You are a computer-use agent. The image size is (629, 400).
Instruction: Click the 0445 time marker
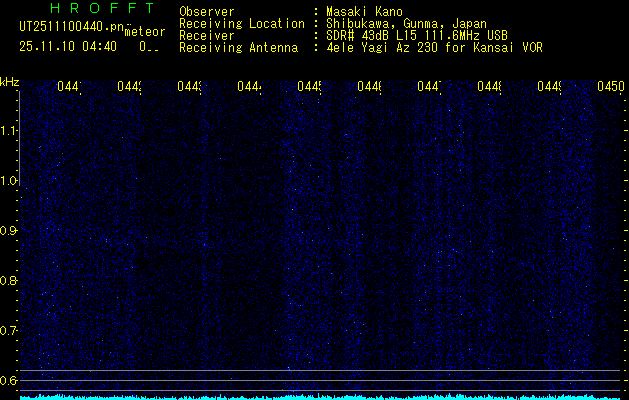point(309,86)
